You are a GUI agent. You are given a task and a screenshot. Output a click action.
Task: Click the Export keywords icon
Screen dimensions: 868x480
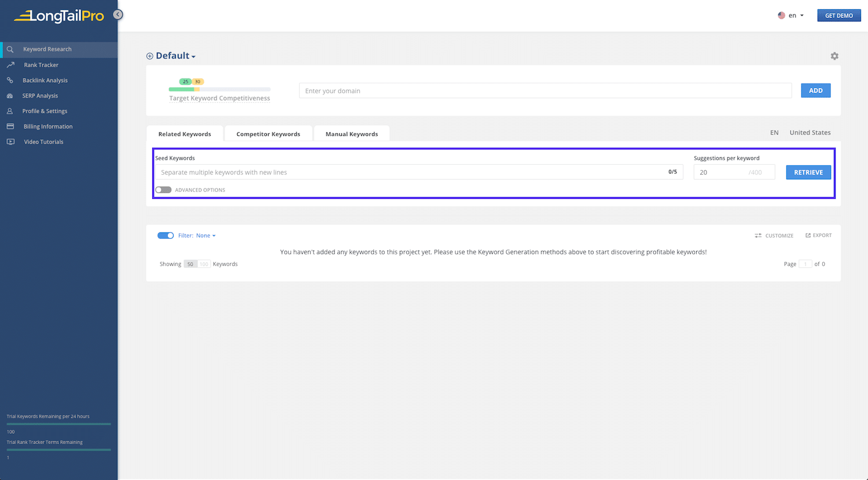pos(818,235)
